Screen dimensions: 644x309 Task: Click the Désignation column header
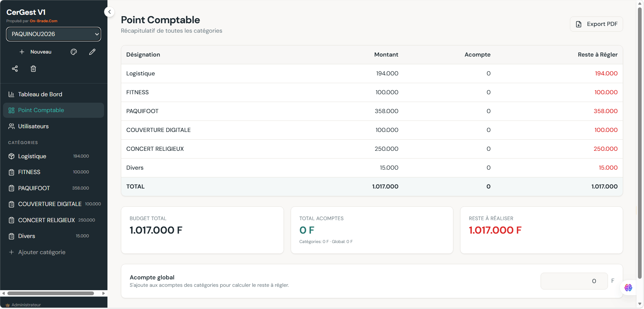[x=143, y=55]
